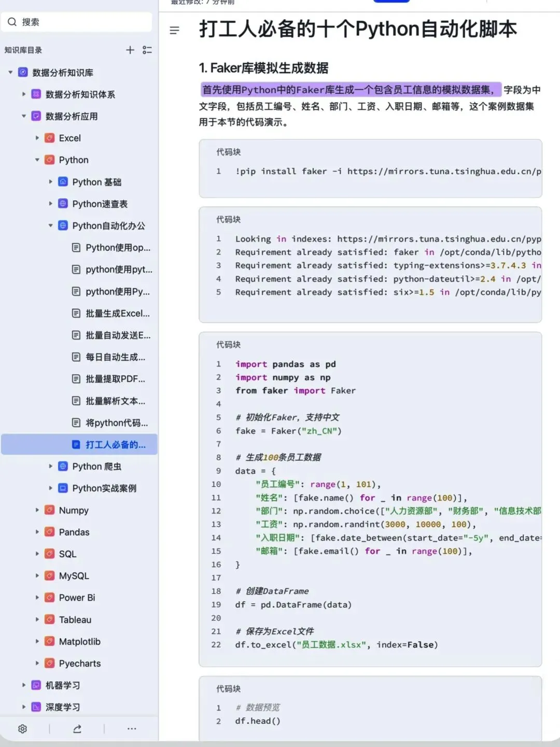This screenshot has height=747, width=560.
Task: Click the 数据分析知识库 library icon
Action: click(x=23, y=72)
